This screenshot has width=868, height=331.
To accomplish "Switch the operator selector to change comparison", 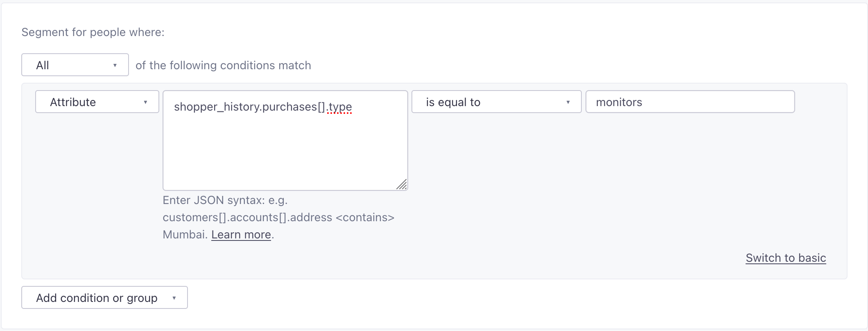I will pos(497,102).
